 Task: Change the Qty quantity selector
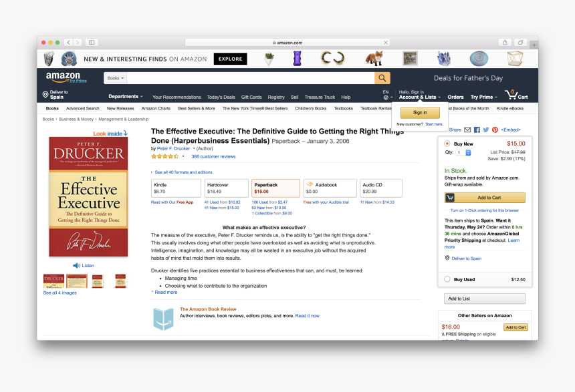[464, 152]
